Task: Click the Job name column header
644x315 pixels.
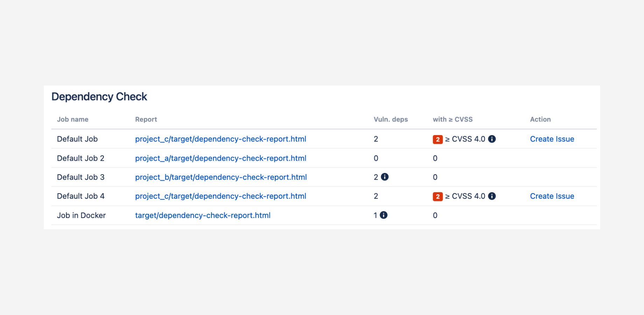Action: [72, 119]
